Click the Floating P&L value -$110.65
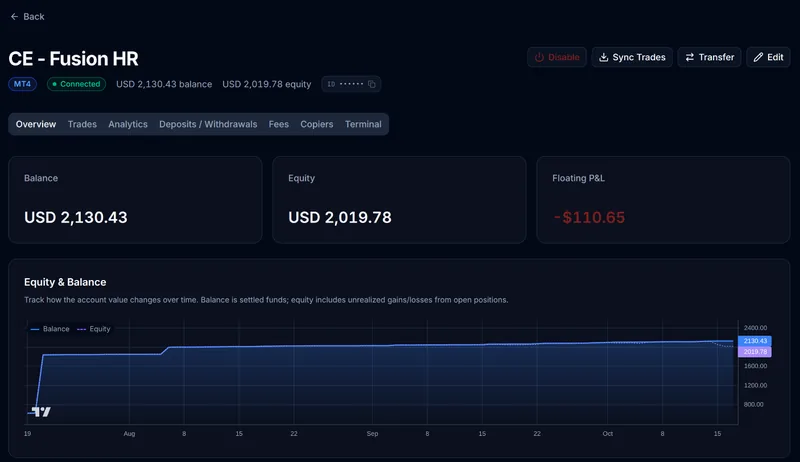 coord(589,217)
